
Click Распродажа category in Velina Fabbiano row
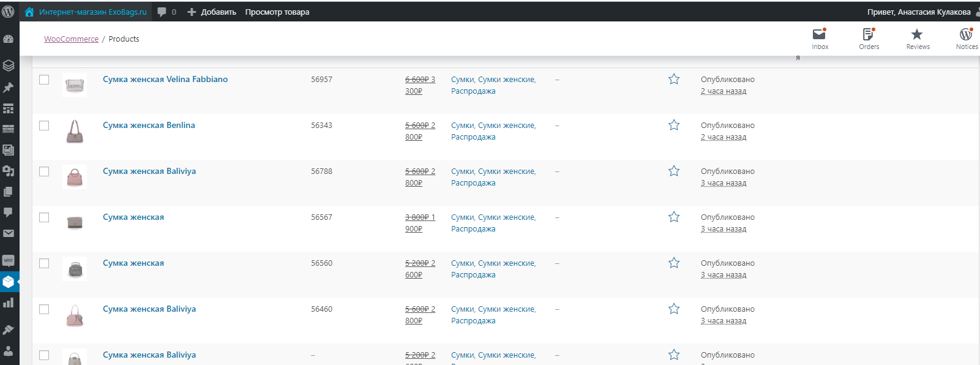pyautogui.click(x=473, y=91)
